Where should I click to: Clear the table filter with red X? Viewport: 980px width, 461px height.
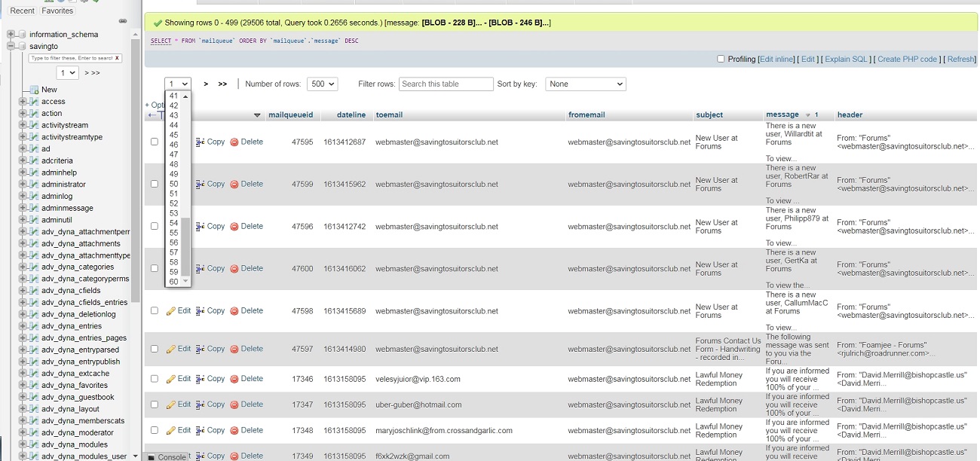point(117,58)
